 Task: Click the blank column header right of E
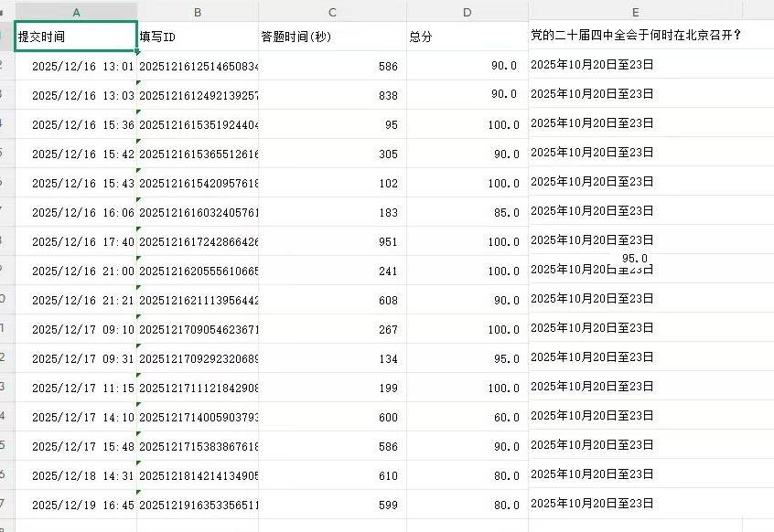coord(758,11)
